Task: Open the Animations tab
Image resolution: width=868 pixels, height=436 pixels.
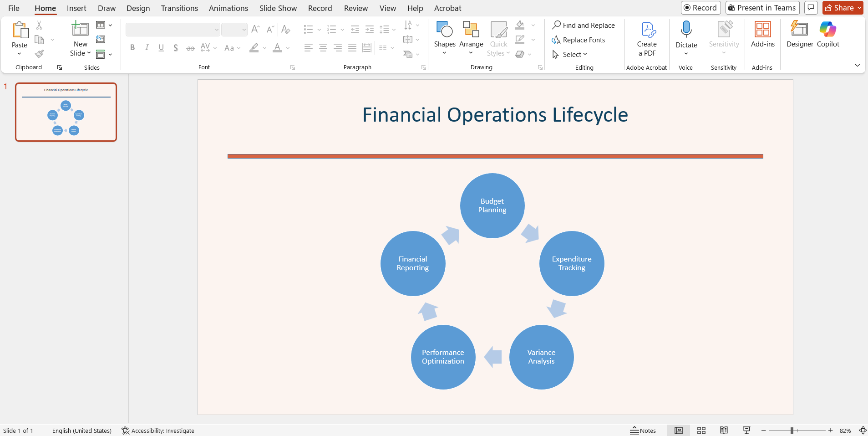Action: pos(228,8)
